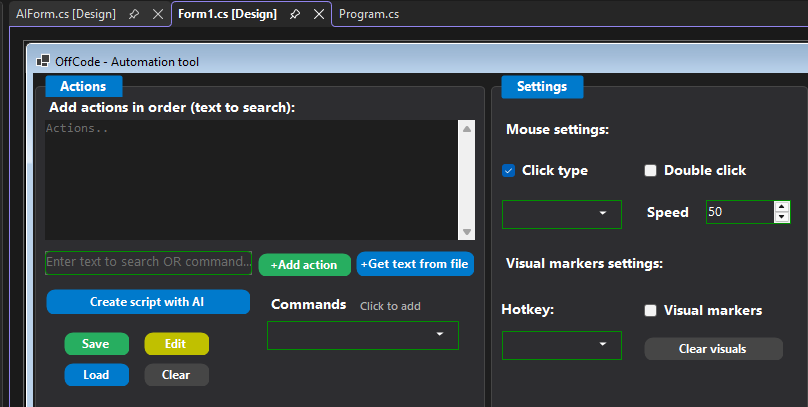Click scroll up arrow in Actions list
The width and height of the screenshot is (808, 407).
coord(467,129)
